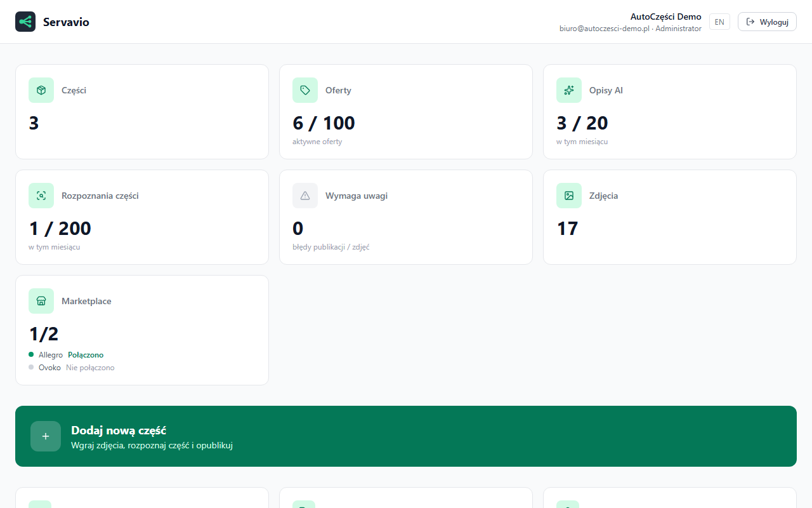Image resolution: width=812 pixels, height=508 pixels.
Task: Click the Opisy AI sparkle icon
Action: click(x=569, y=90)
